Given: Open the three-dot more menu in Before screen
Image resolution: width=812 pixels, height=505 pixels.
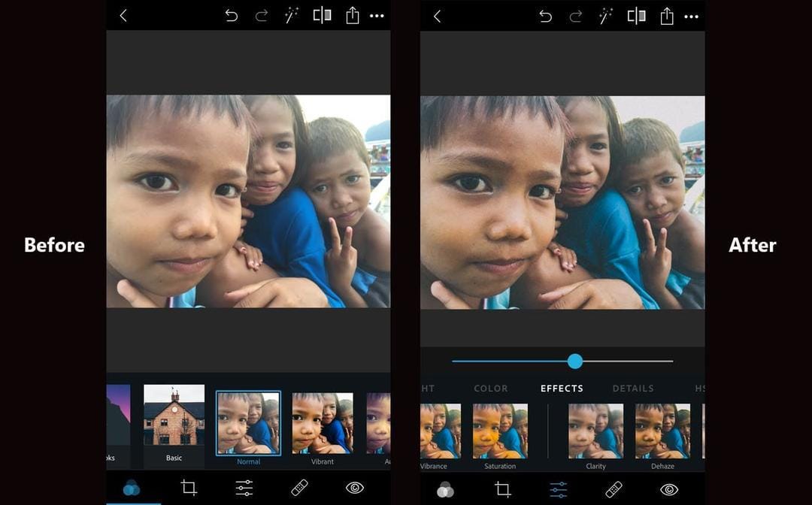Looking at the screenshot, I should pos(377,16).
